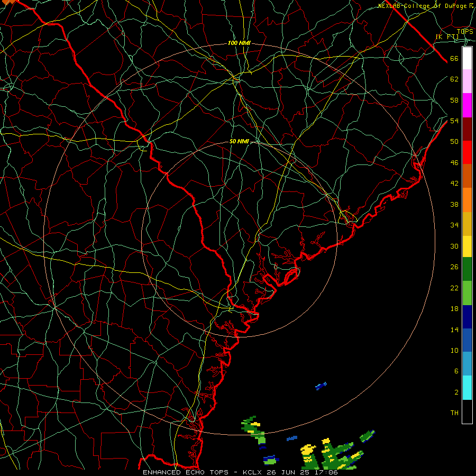
Task: Click the cyan legend swatch
Action: 467,388
